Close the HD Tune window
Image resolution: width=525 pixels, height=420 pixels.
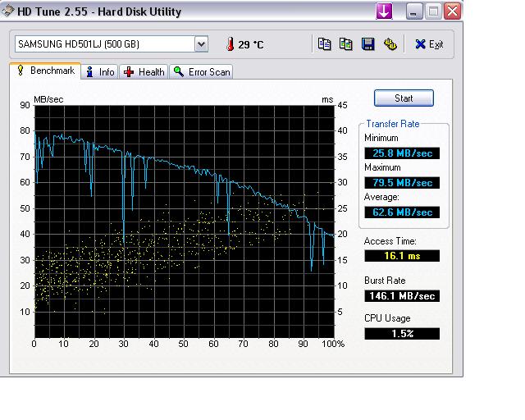(452, 11)
